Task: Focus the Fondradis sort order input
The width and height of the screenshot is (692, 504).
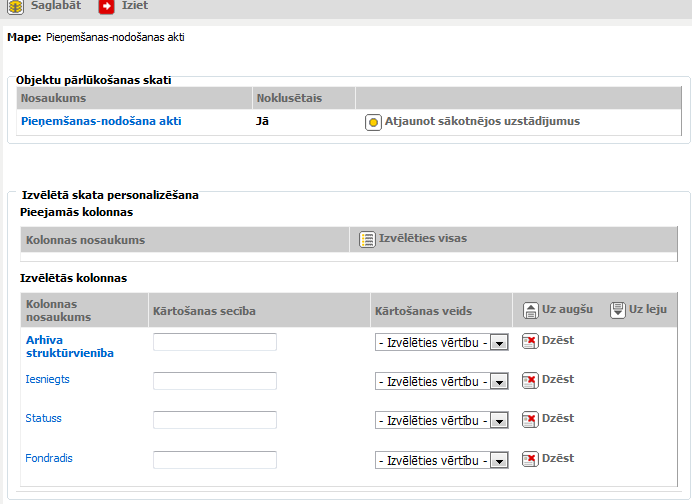Action: click(x=214, y=460)
